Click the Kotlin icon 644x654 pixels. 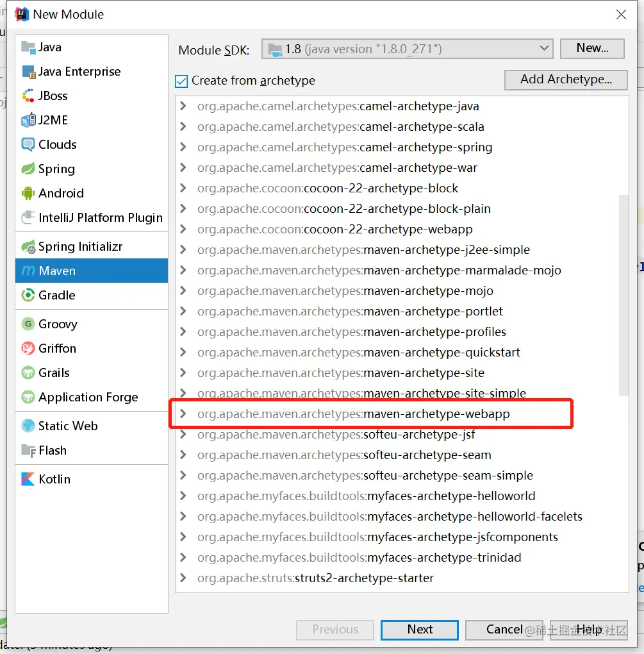pos(28,479)
